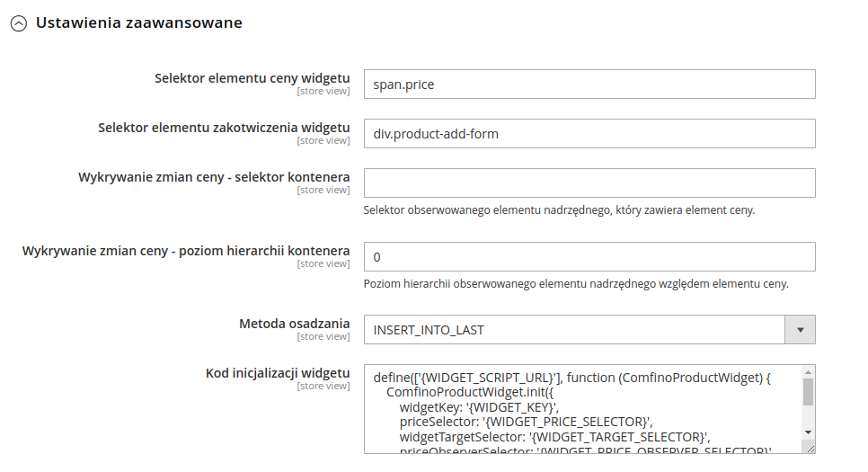
Task: Click the code textarea scroll-up arrow
Action: [x=808, y=372]
